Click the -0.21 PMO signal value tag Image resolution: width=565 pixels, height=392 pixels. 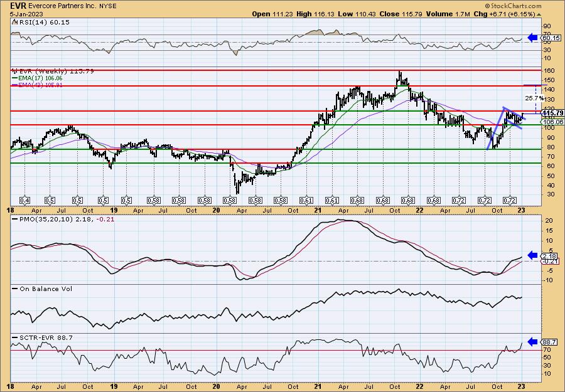551,262
